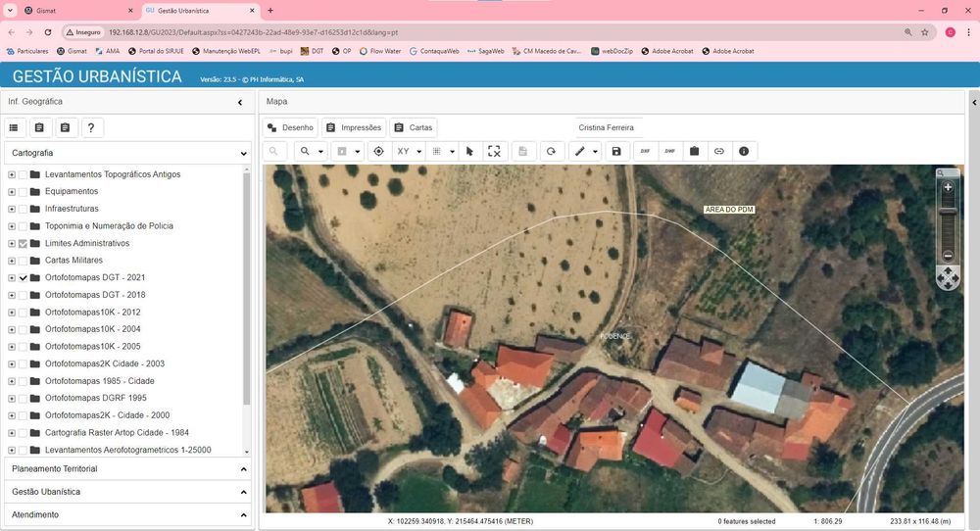Expand the Planeamento Territorial section
Image resolution: width=980 pixels, height=531 pixels.
coord(127,468)
